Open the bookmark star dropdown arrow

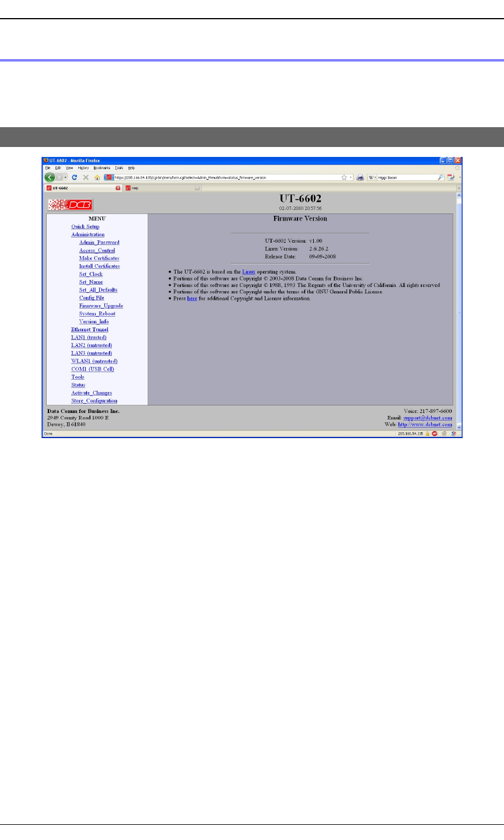tap(351, 177)
